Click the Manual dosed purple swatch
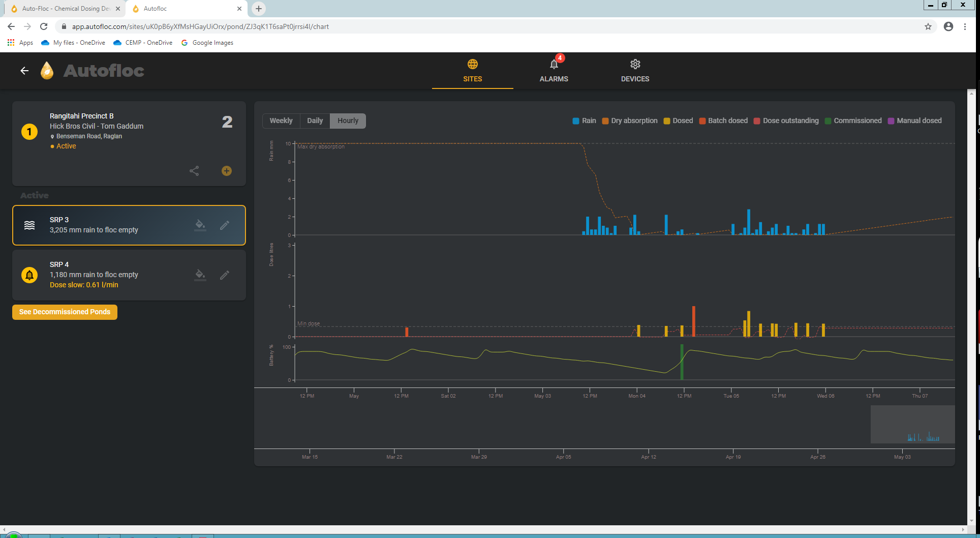The height and width of the screenshot is (538, 980). [891, 121]
